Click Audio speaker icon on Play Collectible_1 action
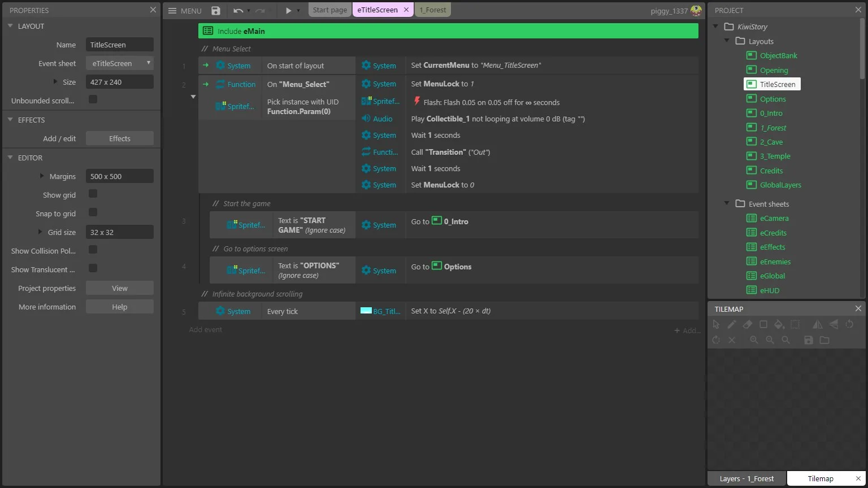This screenshot has height=488, width=868. (x=366, y=119)
